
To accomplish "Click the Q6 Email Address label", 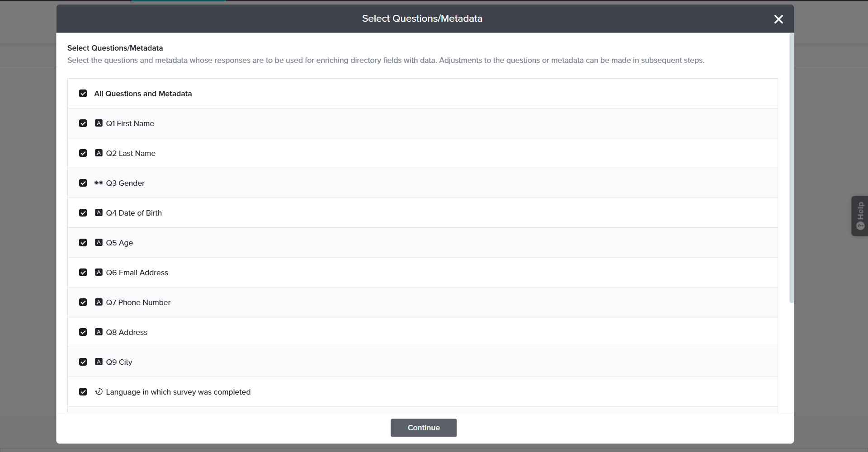I will (x=137, y=273).
